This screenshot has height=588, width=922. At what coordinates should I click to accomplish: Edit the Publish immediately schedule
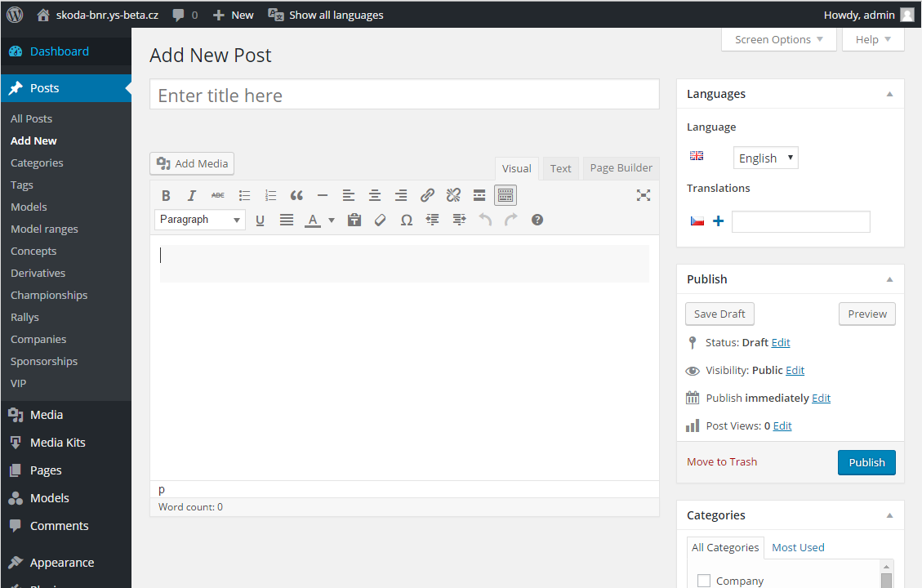pyautogui.click(x=821, y=398)
